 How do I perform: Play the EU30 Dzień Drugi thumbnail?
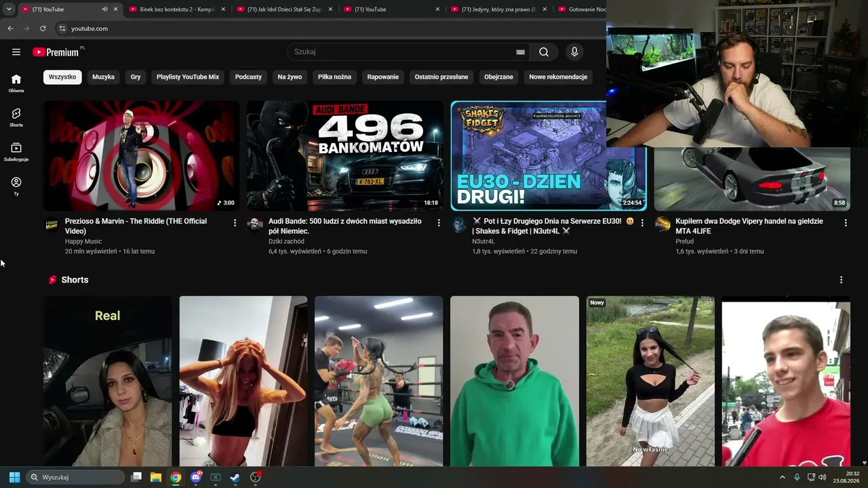tap(549, 156)
